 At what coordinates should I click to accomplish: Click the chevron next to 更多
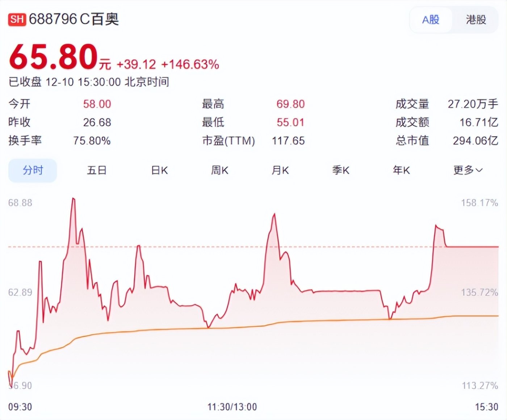(x=478, y=170)
